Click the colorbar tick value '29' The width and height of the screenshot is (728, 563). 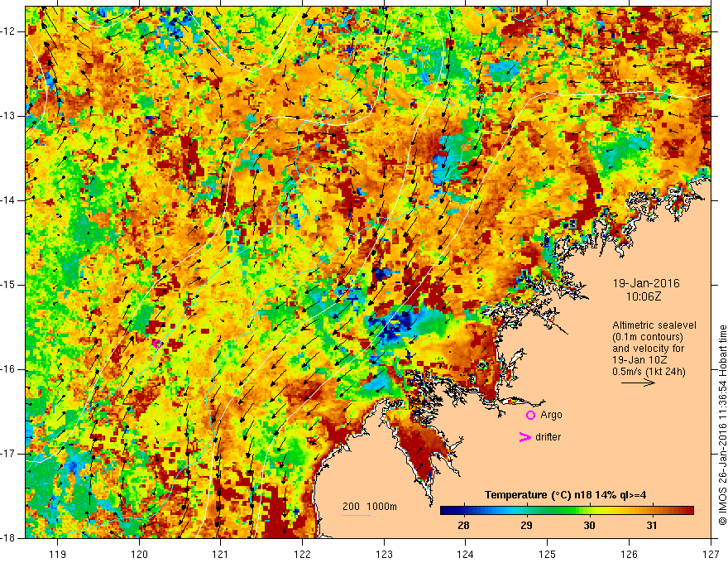point(526,526)
